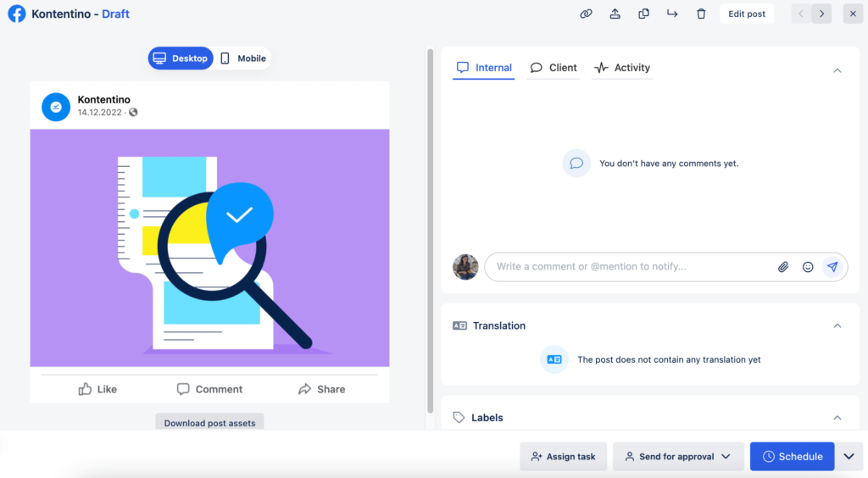868x478 pixels.
Task: Open the Edit post button
Action: 746,14
